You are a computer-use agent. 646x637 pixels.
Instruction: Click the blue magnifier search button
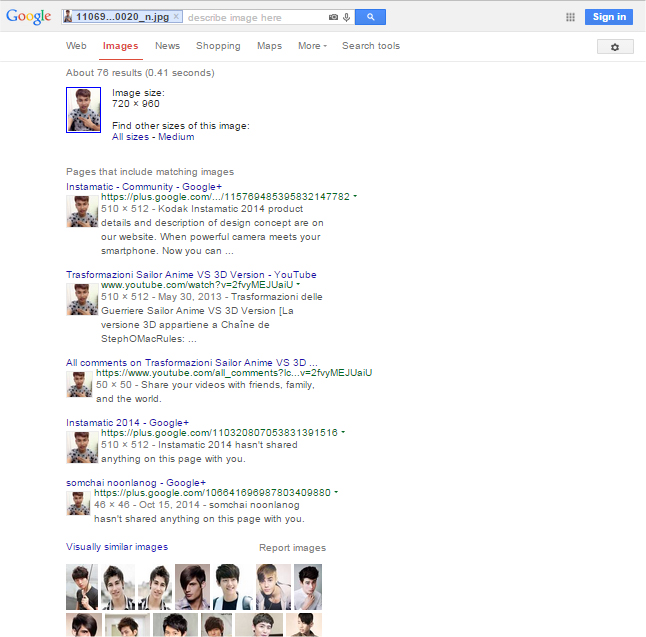[370, 17]
